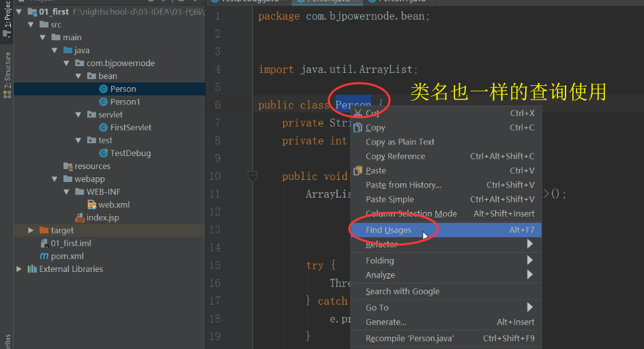
Task: Choose Paste Simple menu entry
Action: click(446, 200)
